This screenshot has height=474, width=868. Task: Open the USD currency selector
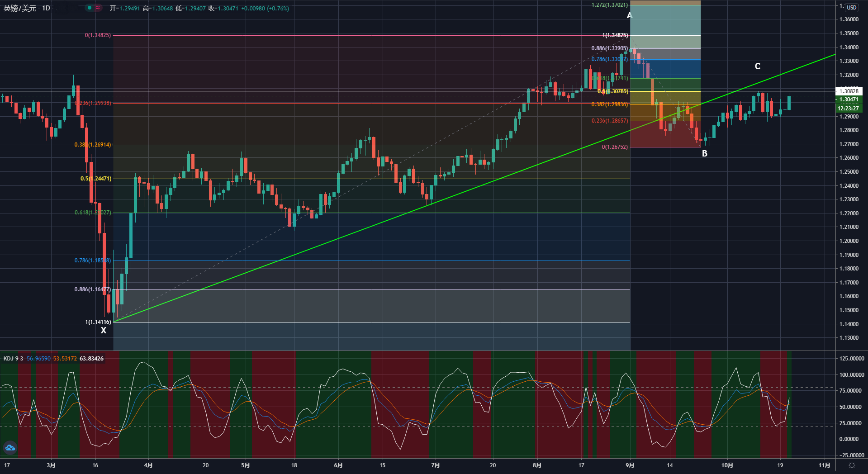[x=852, y=7]
